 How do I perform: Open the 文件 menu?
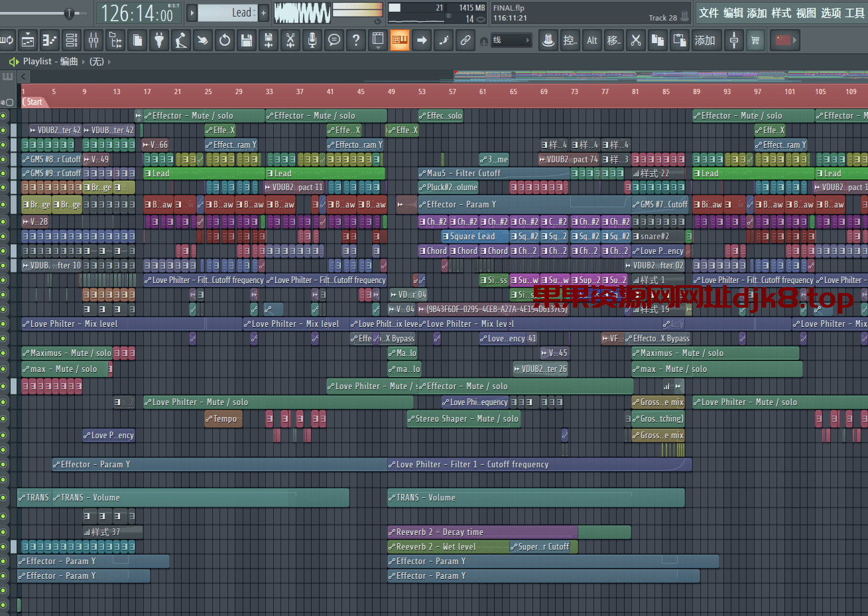point(709,13)
